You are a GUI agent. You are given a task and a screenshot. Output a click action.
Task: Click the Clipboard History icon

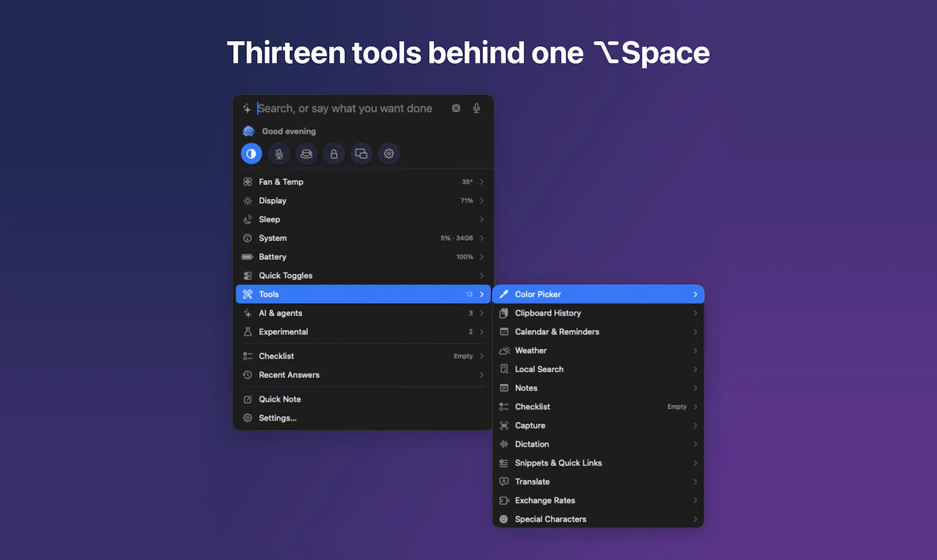(x=504, y=313)
